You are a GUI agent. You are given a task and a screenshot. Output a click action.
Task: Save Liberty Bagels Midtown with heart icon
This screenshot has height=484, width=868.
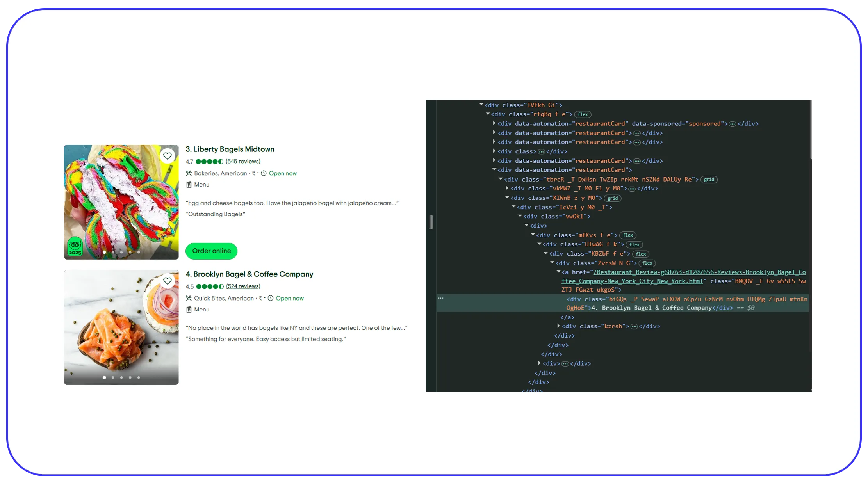[x=168, y=156]
